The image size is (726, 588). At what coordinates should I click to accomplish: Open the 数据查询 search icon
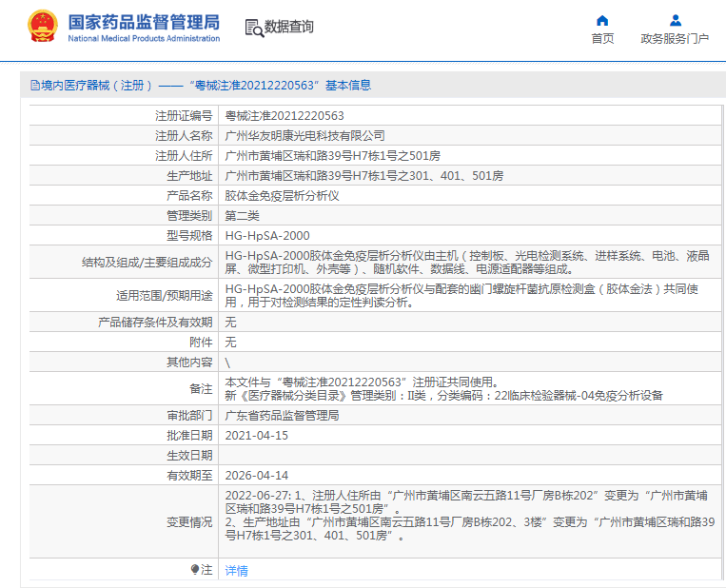point(254,29)
